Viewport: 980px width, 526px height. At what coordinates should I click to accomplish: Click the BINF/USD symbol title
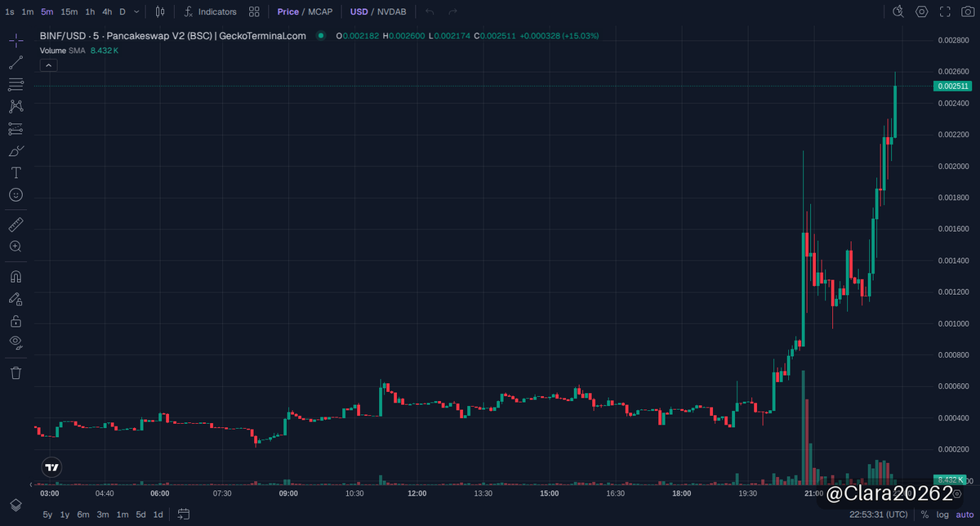point(172,36)
